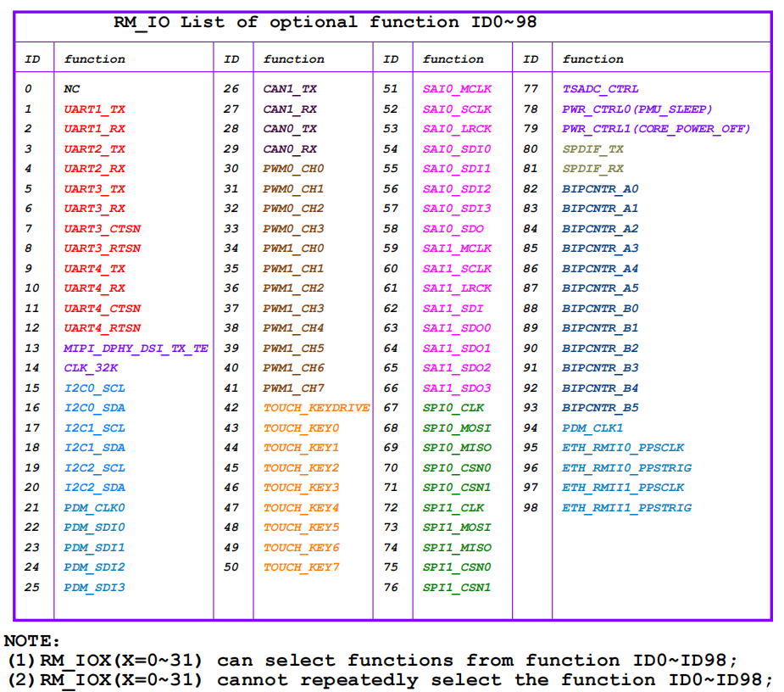This screenshot has height=692, width=784.
Task: Click ID number 98
Action: 531,508
